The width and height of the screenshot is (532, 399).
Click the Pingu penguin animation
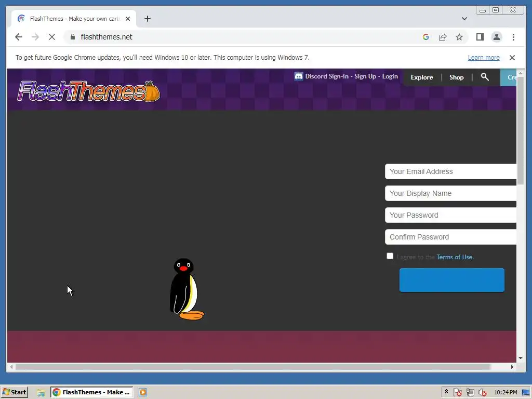(187, 289)
